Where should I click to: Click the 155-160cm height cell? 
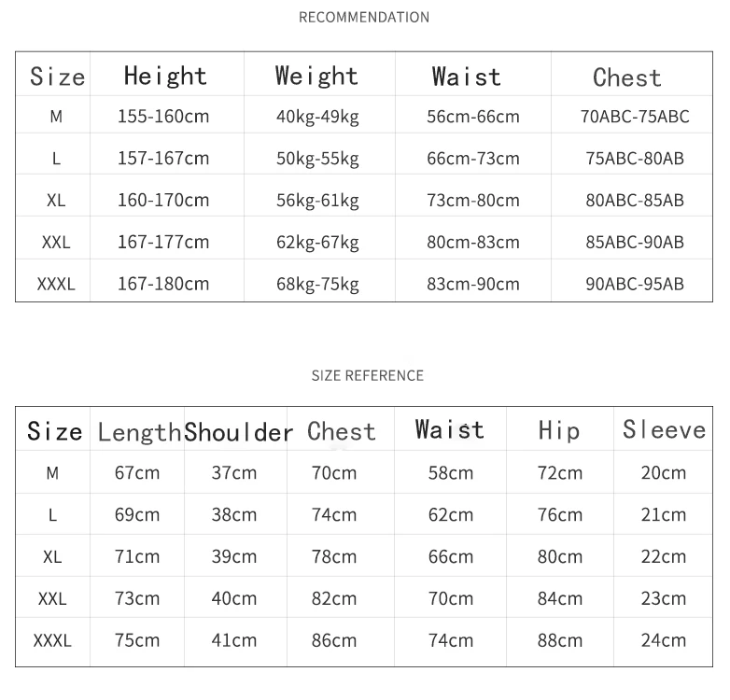(163, 116)
